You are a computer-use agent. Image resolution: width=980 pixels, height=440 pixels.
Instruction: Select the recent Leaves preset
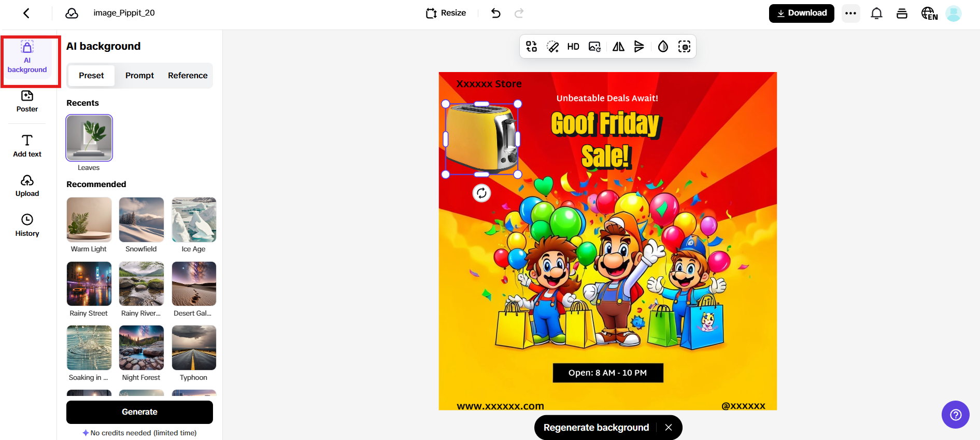(89, 138)
